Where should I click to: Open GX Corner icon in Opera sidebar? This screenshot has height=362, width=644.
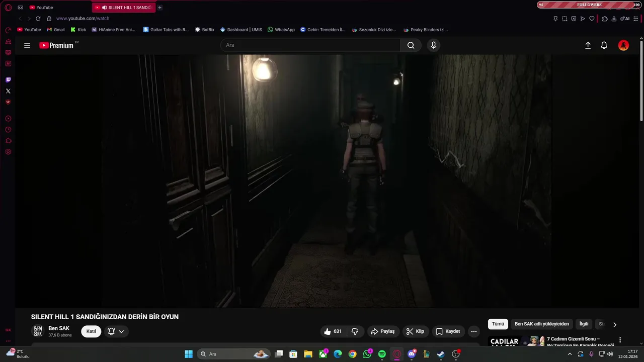click(x=8, y=330)
